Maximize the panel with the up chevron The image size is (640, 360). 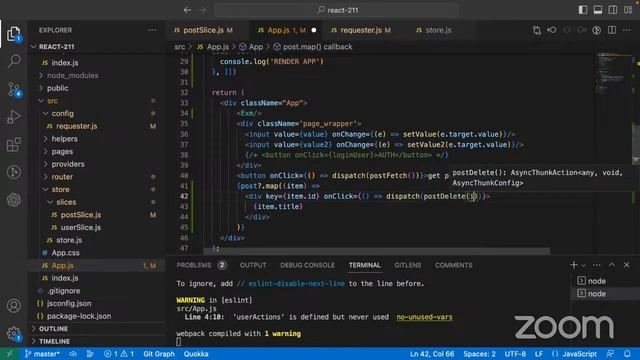click(611, 265)
